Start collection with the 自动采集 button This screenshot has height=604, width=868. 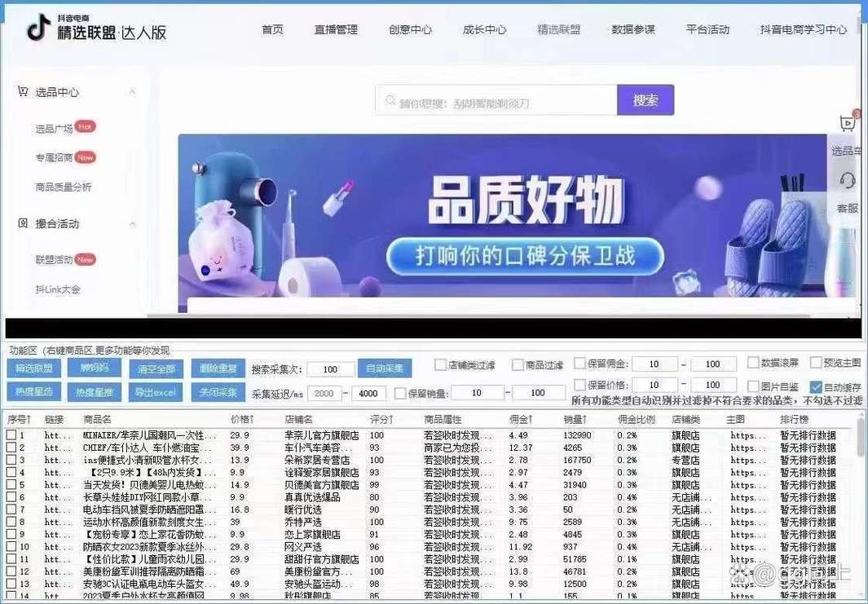(385, 368)
